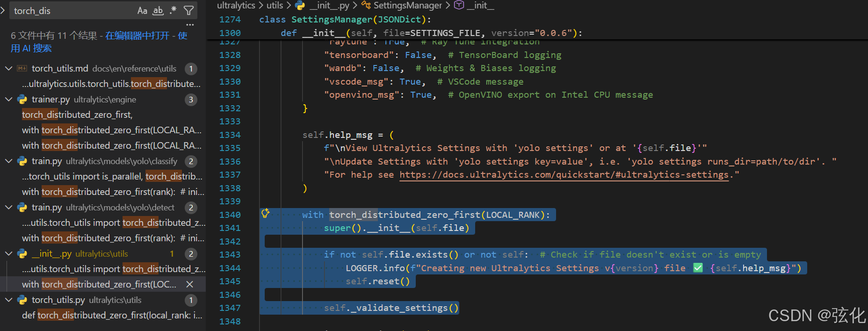Click the self._validate_settings() code line
Image resolution: width=868 pixels, height=331 pixels.
click(x=391, y=308)
